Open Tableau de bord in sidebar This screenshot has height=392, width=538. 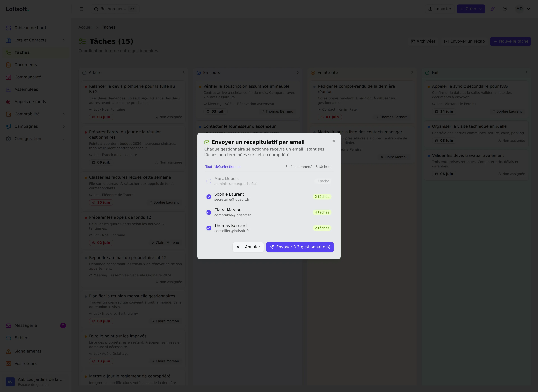click(x=36, y=28)
